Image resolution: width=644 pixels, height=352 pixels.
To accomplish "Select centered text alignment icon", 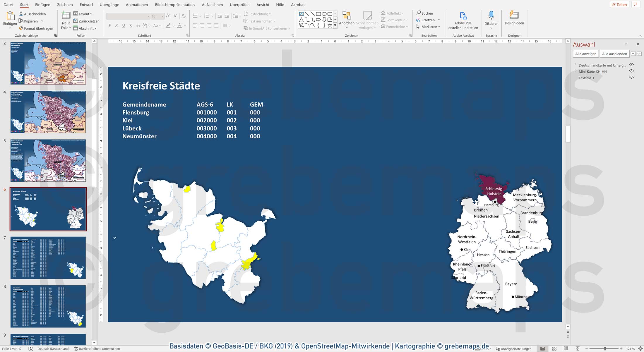I will [x=202, y=26].
